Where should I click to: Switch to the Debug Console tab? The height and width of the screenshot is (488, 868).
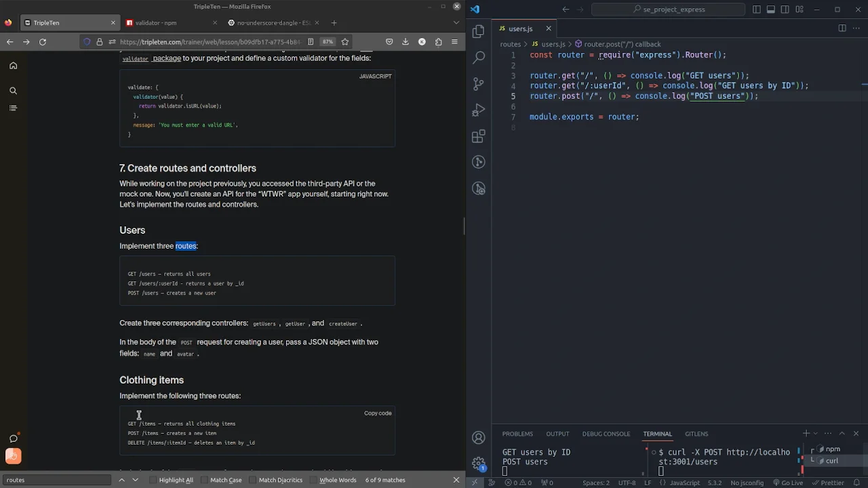point(606,434)
